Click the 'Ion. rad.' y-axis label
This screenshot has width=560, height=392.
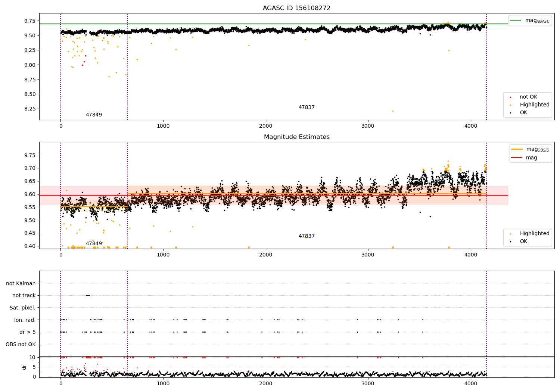pos(25,320)
